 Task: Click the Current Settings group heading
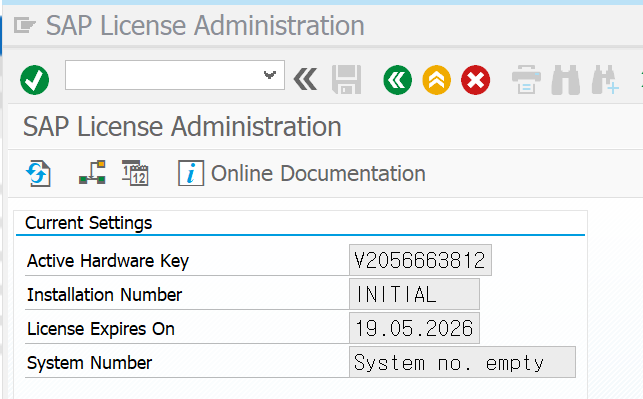click(x=89, y=223)
